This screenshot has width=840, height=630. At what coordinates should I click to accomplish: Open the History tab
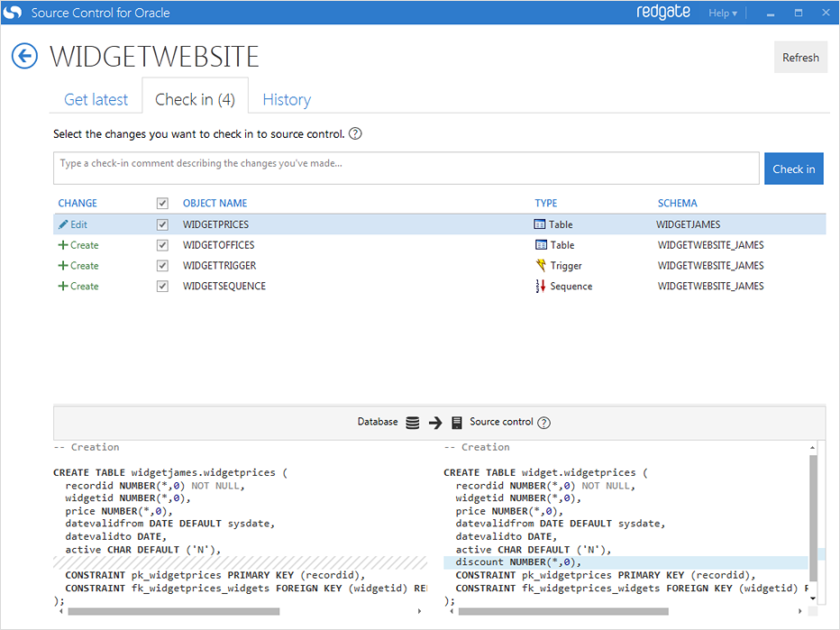pos(287,99)
